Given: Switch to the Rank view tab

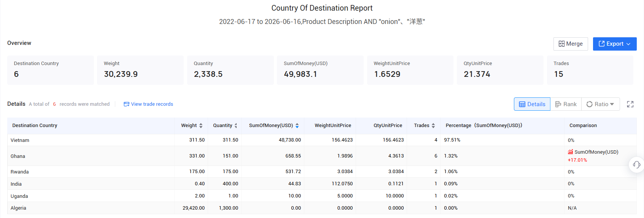Looking at the screenshot, I should pyautogui.click(x=566, y=104).
